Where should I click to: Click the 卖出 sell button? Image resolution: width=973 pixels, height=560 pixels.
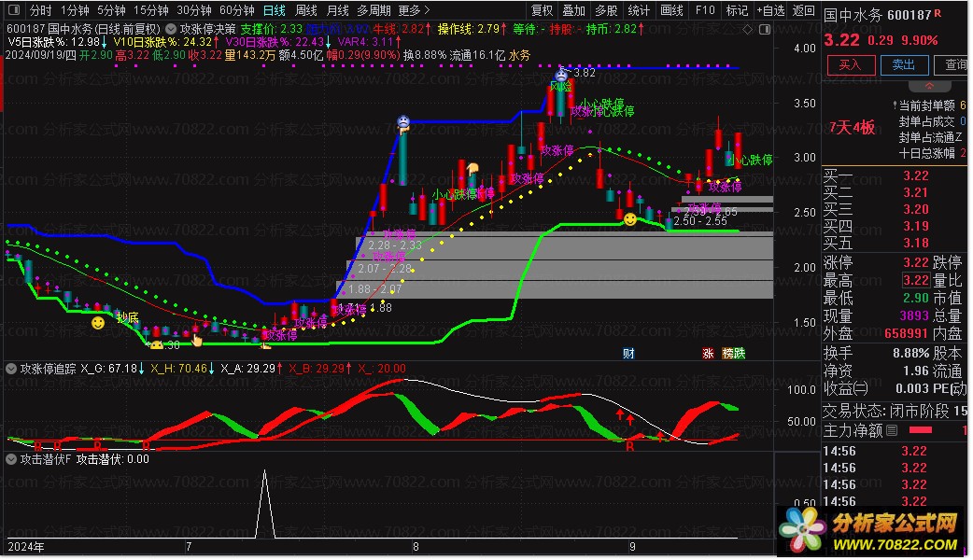904,64
